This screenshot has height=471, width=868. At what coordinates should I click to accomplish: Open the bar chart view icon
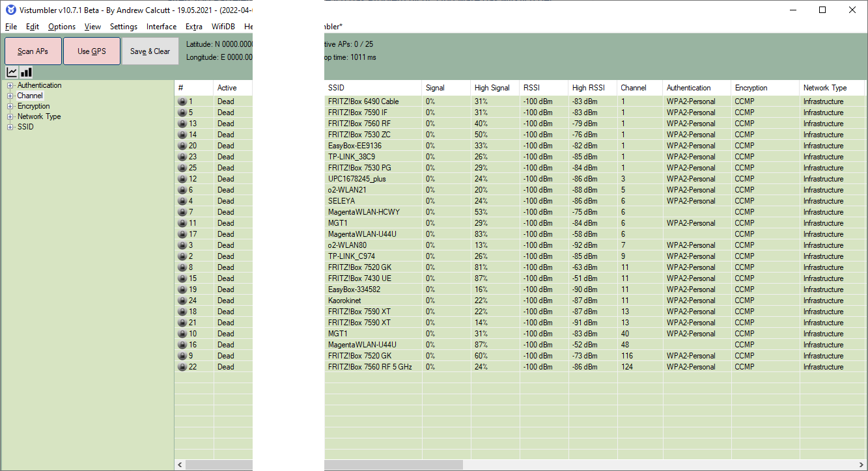[x=26, y=72]
